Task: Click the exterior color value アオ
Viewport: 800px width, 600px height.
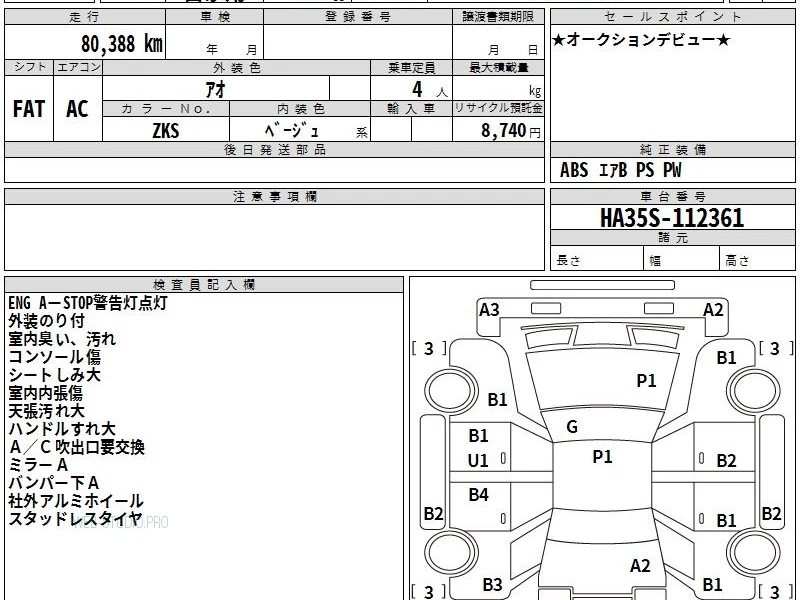Action: click(215, 89)
